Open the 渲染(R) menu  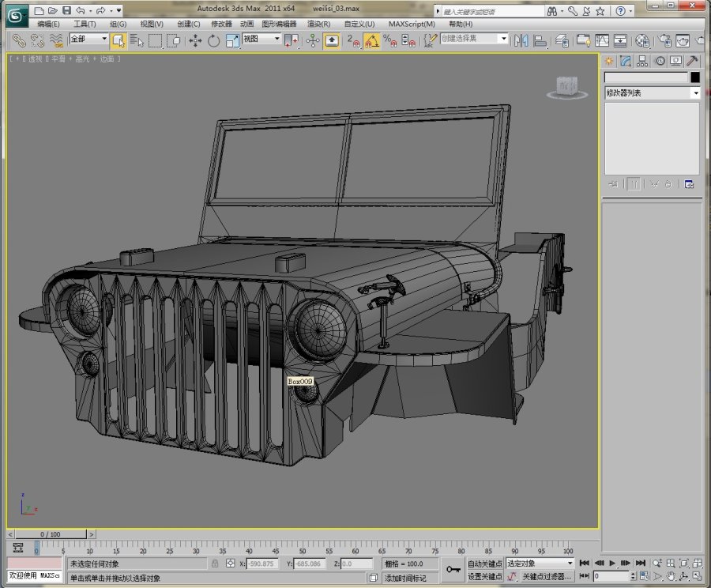click(x=319, y=24)
